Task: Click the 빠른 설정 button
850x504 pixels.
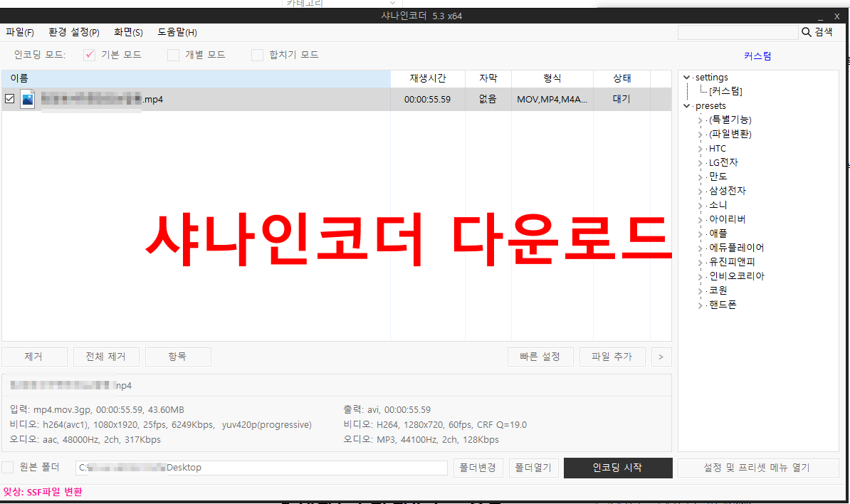Action: pyautogui.click(x=540, y=356)
